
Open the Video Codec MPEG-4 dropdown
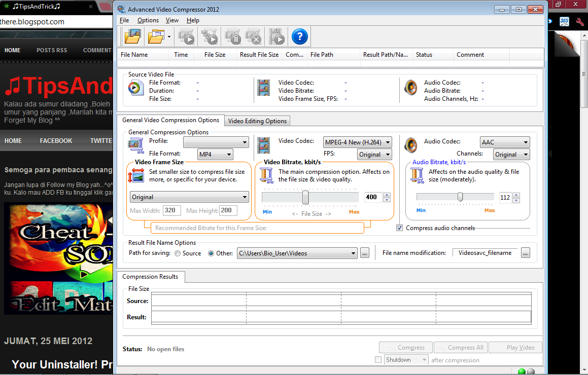coord(357,142)
